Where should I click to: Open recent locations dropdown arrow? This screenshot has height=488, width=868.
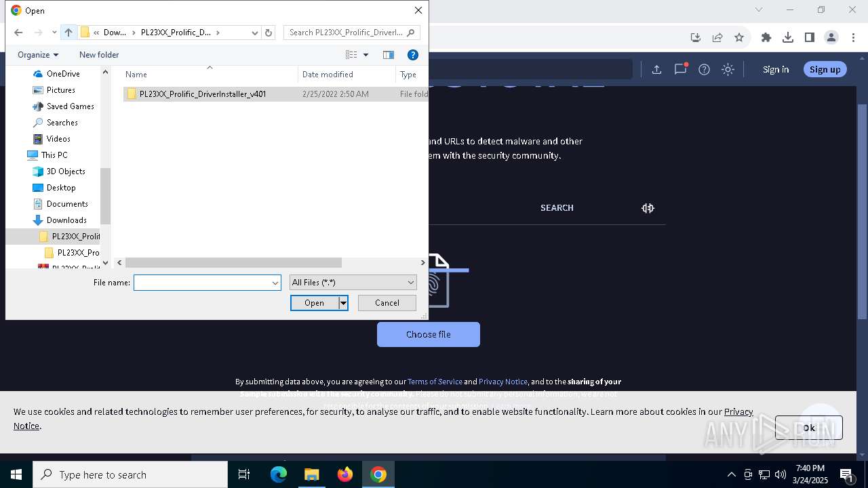click(x=54, y=33)
